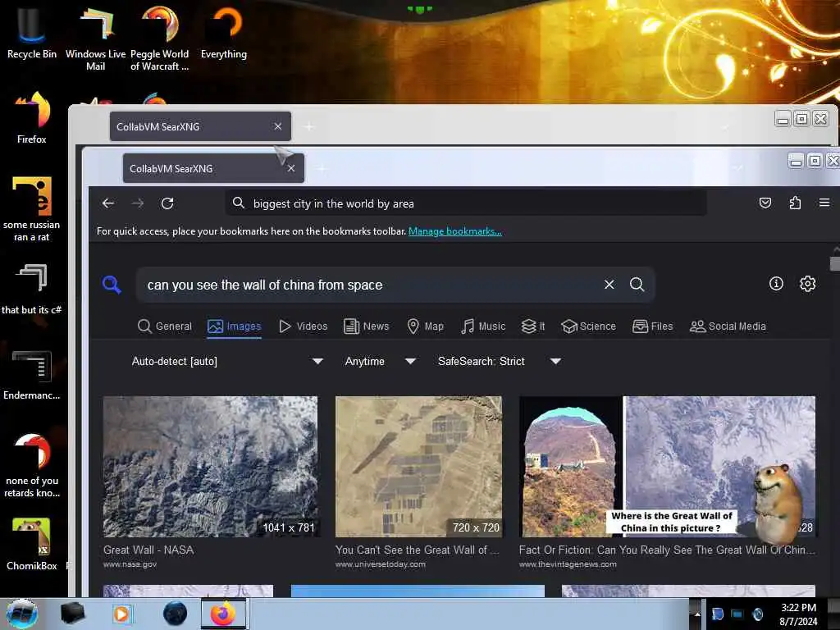Clear the search query with the X icon
Viewport: 840px width, 630px height.
pos(609,285)
